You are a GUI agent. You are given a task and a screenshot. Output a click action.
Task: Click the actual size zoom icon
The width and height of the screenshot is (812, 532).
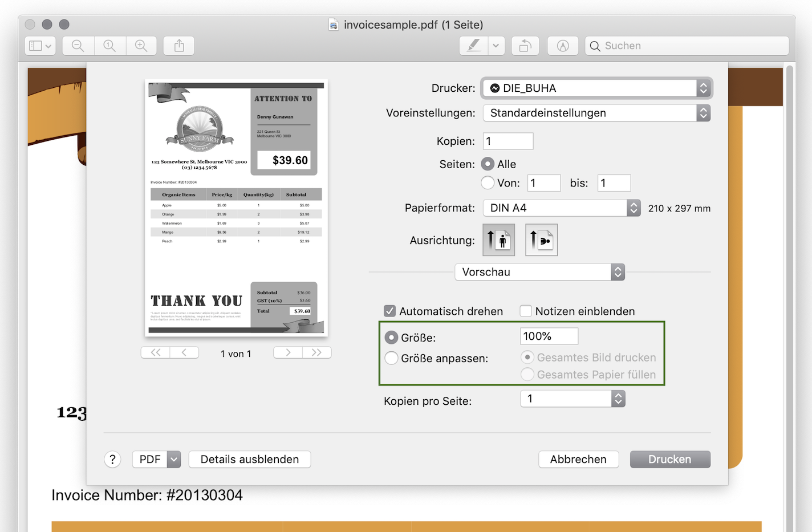point(109,46)
